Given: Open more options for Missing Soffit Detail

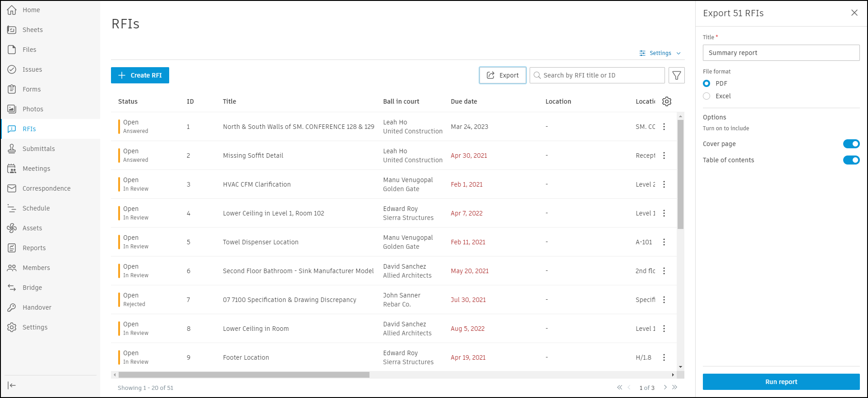Looking at the screenshot, I should 664,156.
